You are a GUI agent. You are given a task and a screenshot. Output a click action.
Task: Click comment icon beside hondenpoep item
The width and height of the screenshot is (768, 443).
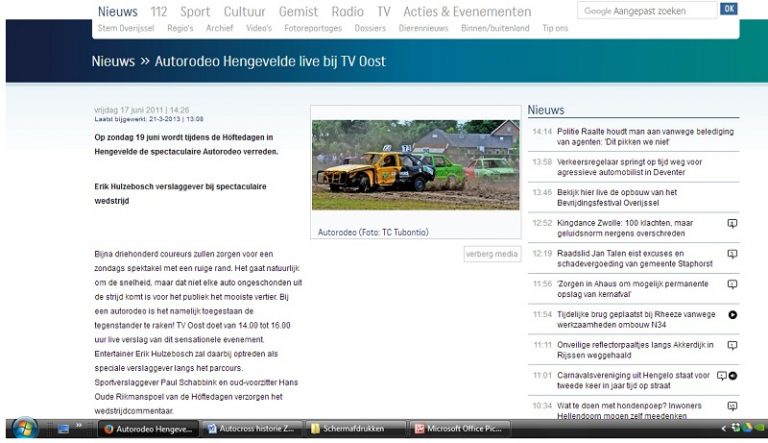(732, 406)
